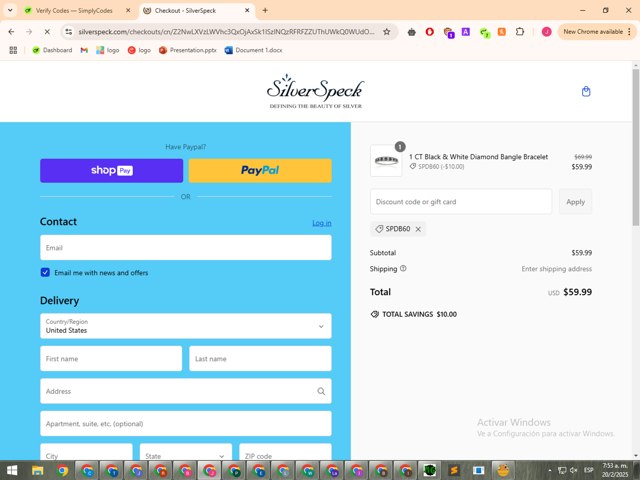This screenshot has width=640, height=480.
Task: Focus the Email input field
Action: click(186, 248)
